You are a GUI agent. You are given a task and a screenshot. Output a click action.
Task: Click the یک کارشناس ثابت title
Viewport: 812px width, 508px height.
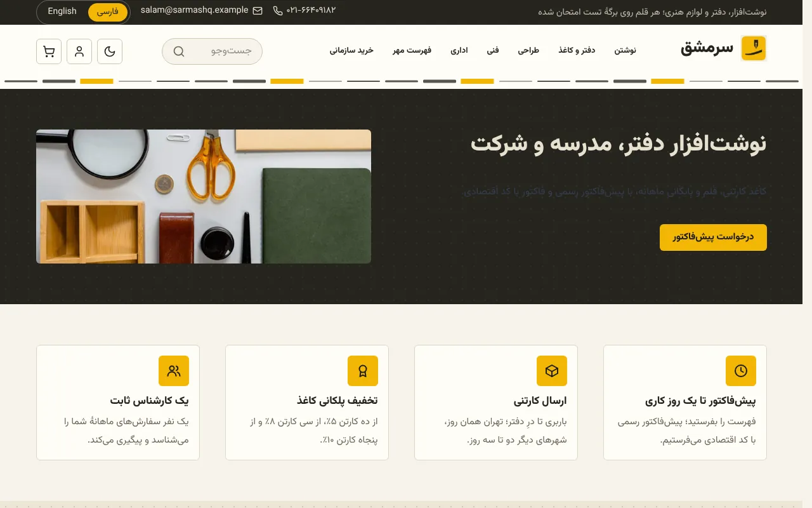149,401
